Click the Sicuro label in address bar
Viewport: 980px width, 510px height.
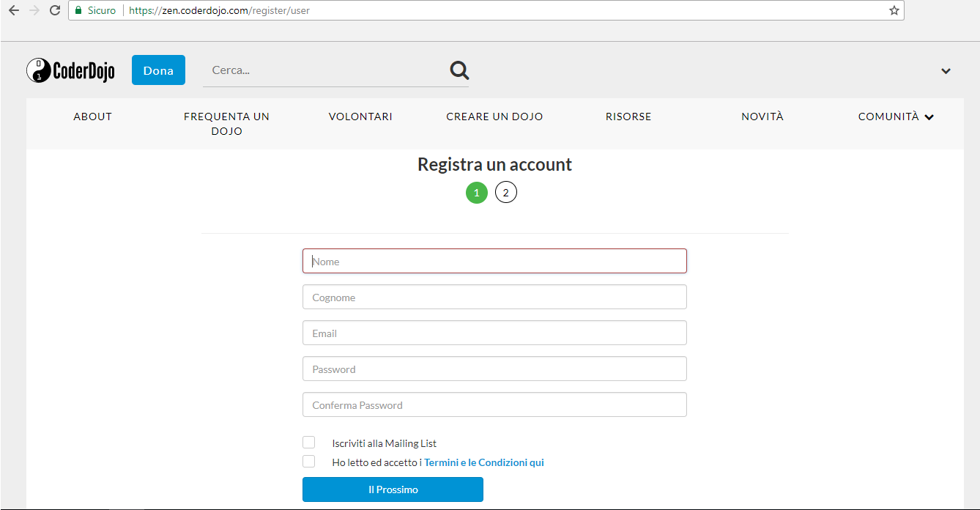pos(102,11)
